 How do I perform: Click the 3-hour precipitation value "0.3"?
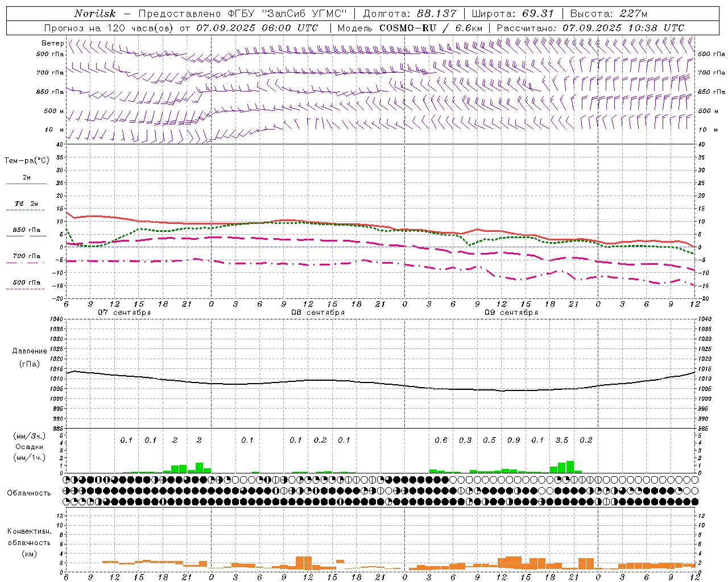(x=465, y=440)
